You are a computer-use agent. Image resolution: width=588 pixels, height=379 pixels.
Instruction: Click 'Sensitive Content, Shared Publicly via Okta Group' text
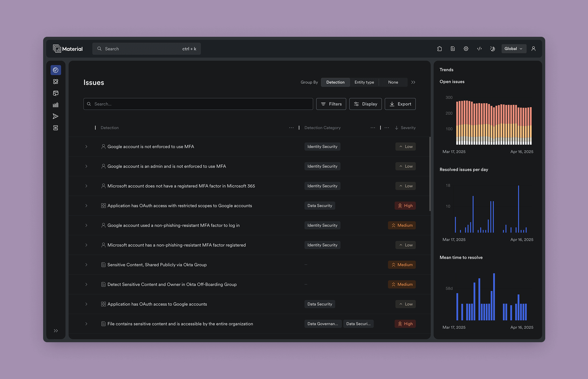pyautogui.click(x=157, y=265)
